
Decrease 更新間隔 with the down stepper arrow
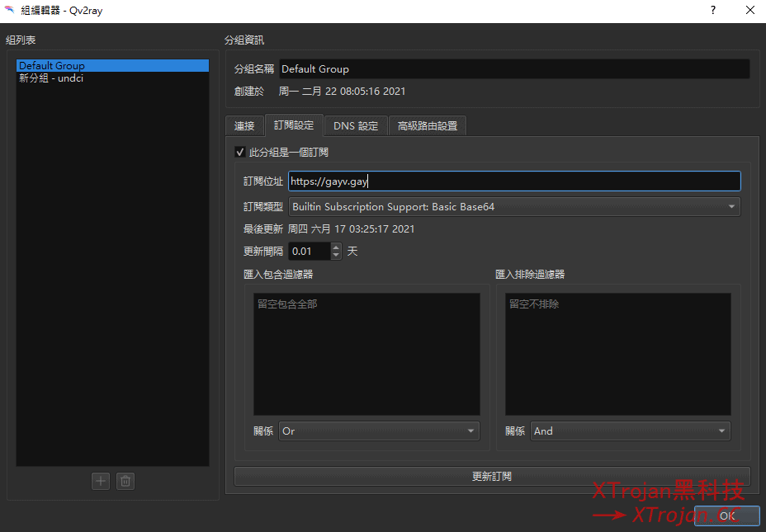click(x=336, y=254)
